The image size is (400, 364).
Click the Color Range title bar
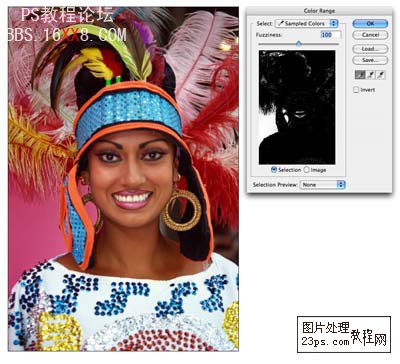(x=319, y=11)
